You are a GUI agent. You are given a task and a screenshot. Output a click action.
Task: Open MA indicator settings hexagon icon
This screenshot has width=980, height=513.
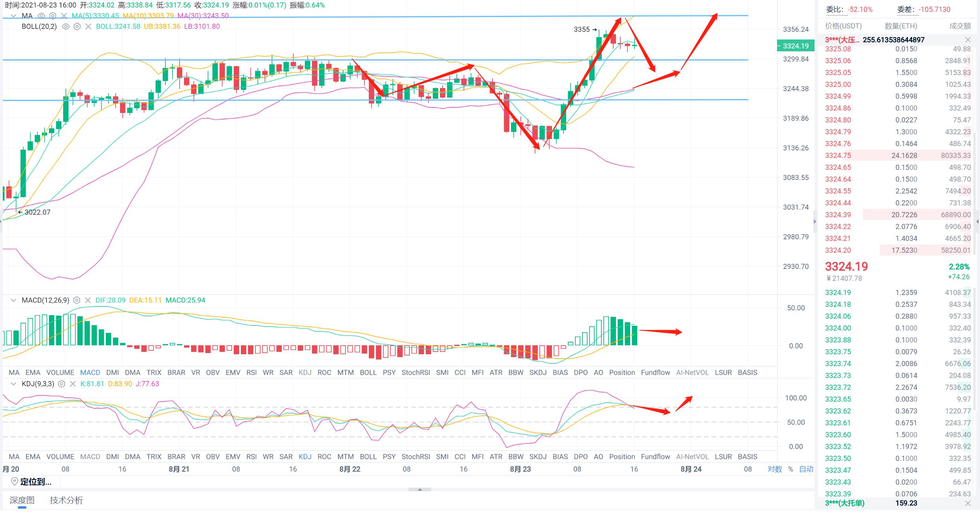(53, 16)
